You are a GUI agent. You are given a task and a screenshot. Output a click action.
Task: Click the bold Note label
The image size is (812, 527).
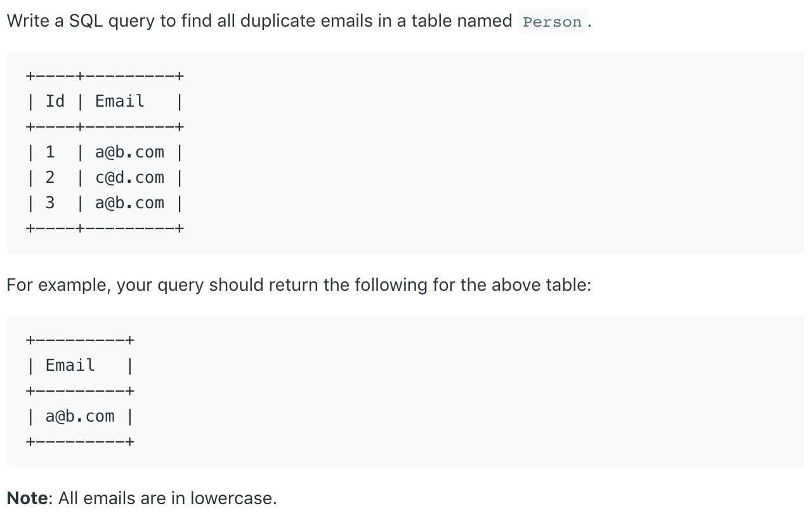click(27, 498)
